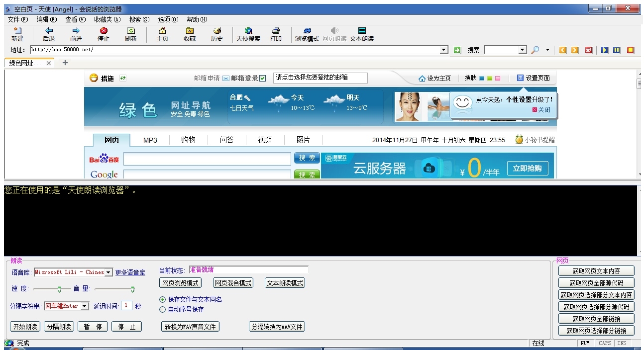
Task: Expand the 分隔字符串 dropdown
Action: pyautogui.click(x=84, y=307)
